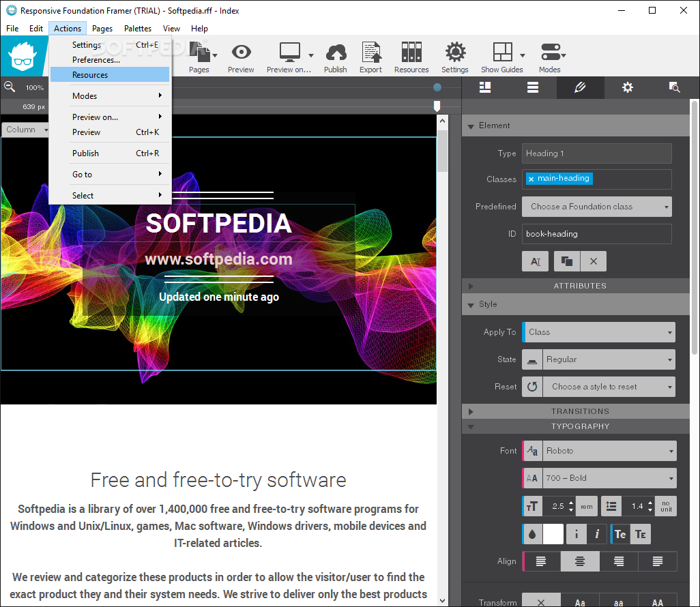
Task: Open the toolbar Settings gear icon
Action: point(455,52)
